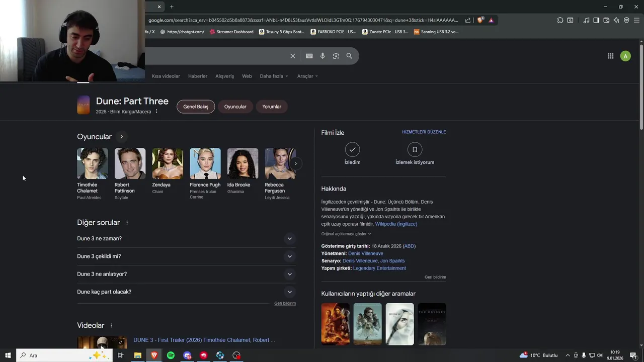Toggle İzlemek istiyorum bookmark

click(415, 153)
